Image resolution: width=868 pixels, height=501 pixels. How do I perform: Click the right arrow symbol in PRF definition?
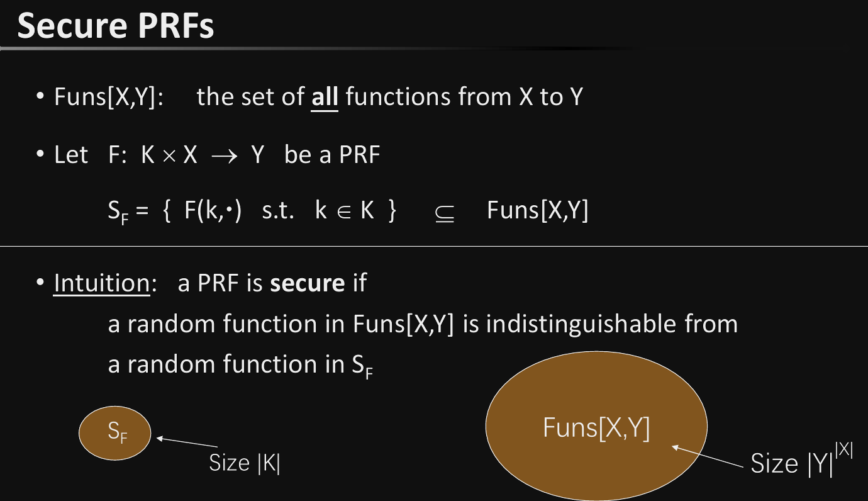tap(225, 155)
